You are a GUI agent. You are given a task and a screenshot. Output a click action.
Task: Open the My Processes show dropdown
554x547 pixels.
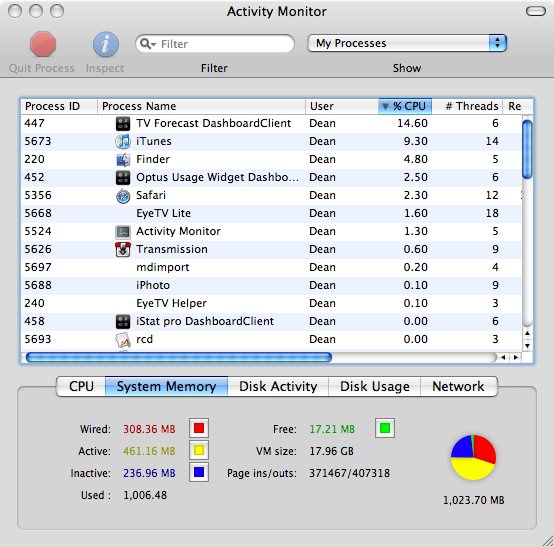(x=407, y=43)
